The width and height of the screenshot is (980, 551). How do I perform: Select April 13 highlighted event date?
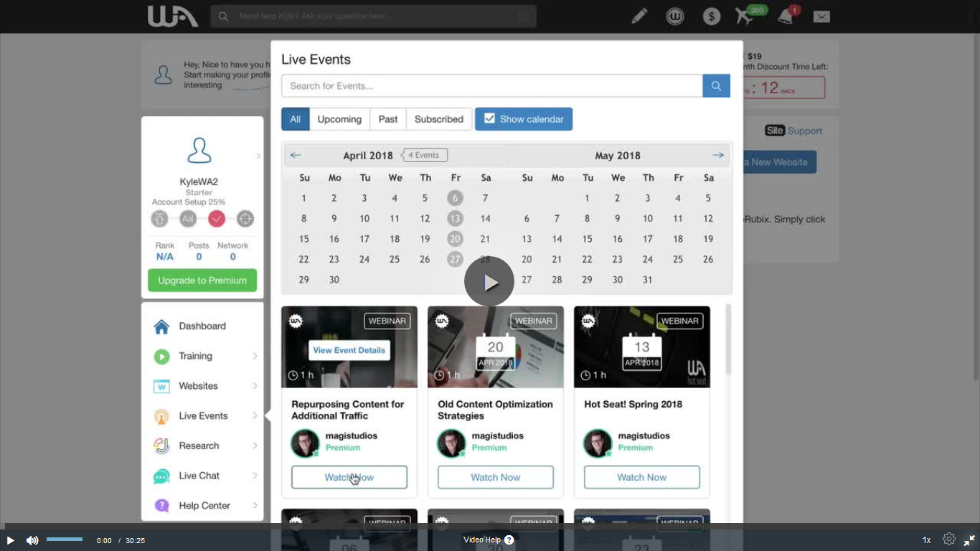pos(455,219)
